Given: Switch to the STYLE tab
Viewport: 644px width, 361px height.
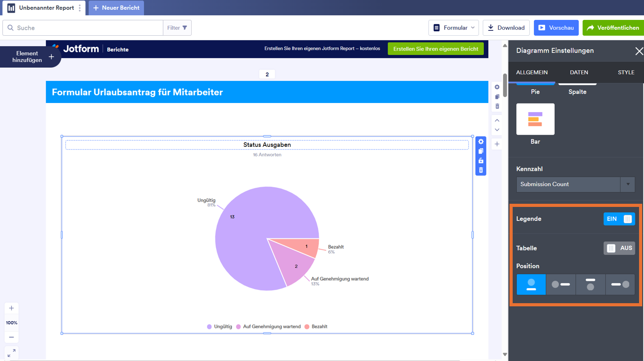Looking at the screenshot, I should [x=626, y=72].
